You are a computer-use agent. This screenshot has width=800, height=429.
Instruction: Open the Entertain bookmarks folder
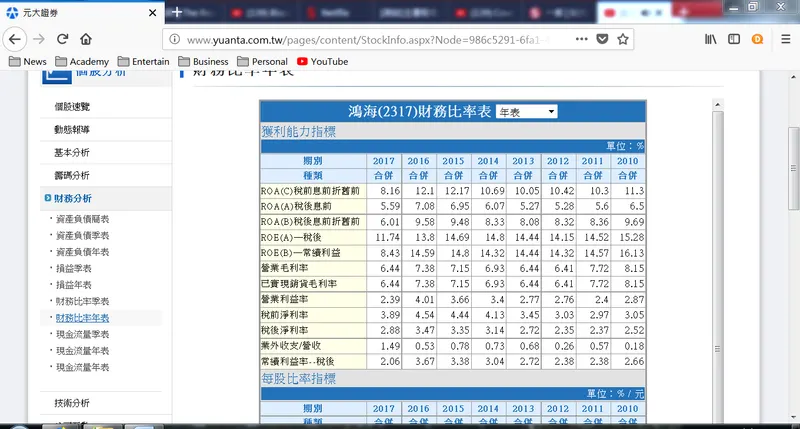143,61
